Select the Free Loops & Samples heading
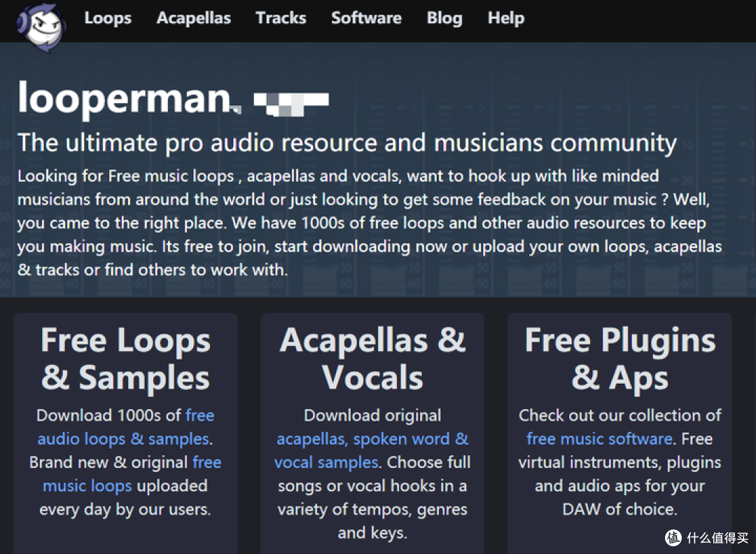Screen dimensions: 756x554 click(125, 359)
